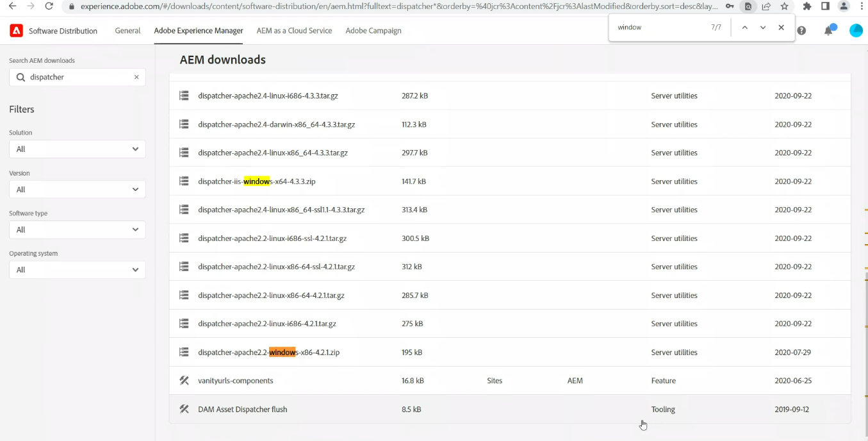The height and width of the screenshot is (441, 868).
Task: Clear the dispatcher search field
Action: (136, 76)
